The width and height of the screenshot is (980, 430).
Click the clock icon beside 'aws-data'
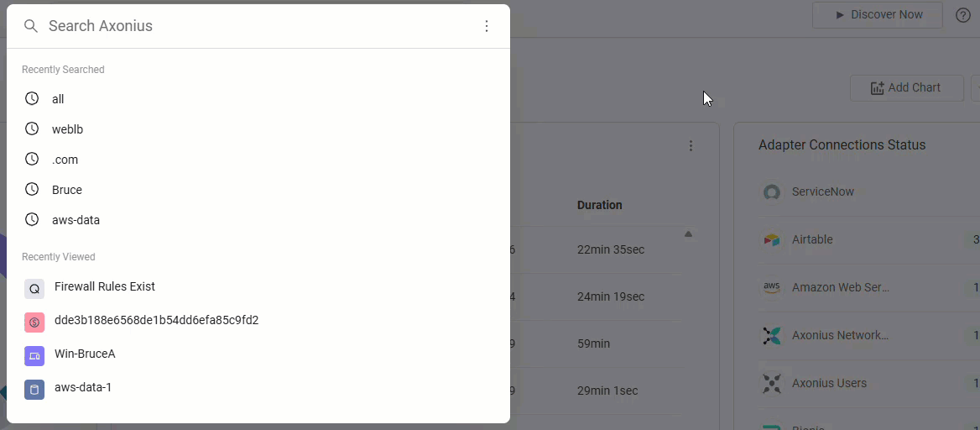click(x=32, y=220)
